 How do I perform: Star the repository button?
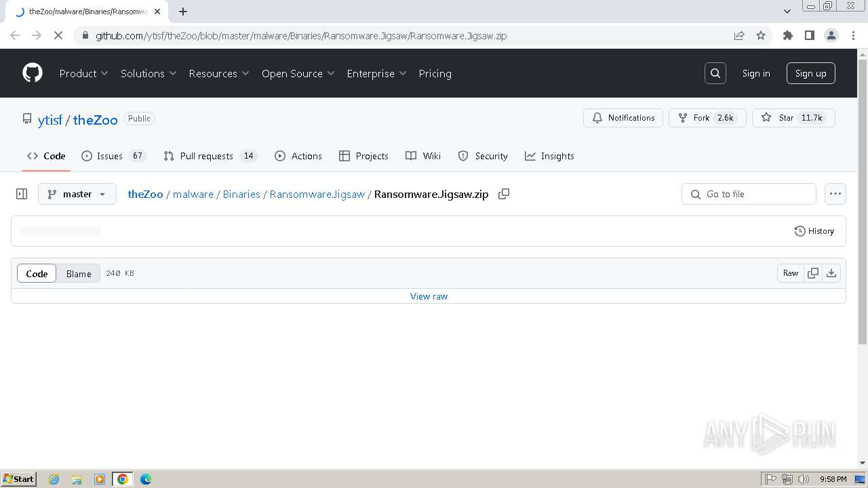tap(793, 118)
